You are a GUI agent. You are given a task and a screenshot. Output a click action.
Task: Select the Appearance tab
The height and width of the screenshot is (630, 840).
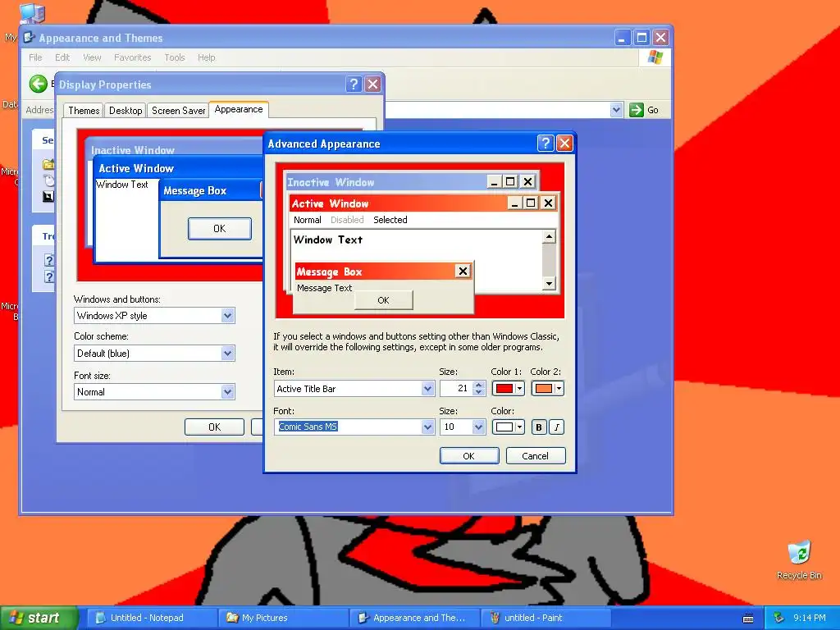coord(239,109)
